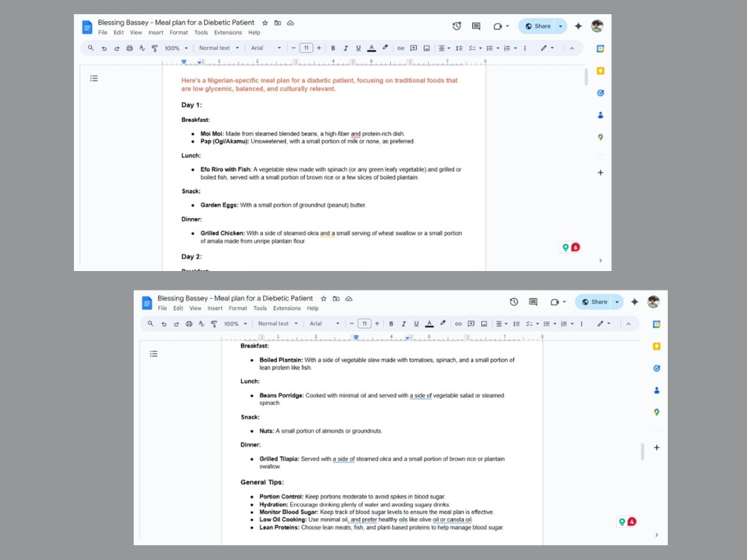Open Google Tasks in top window side panel
The image size is (747, 560).
point(601,93)
